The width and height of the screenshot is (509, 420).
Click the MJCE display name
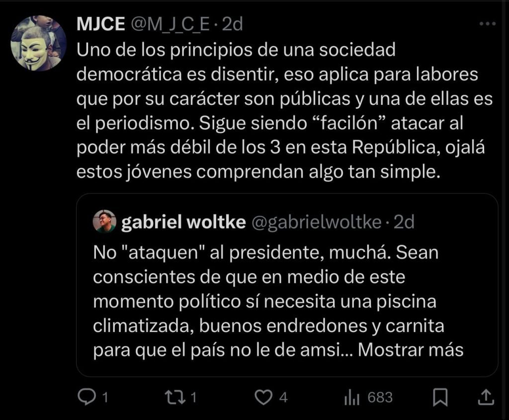point(101,24)
